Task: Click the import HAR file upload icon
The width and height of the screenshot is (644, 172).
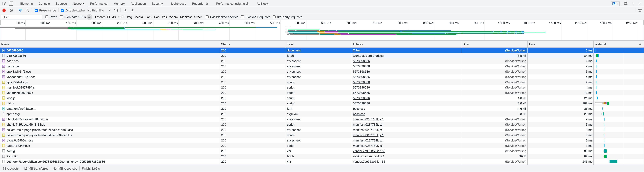Action: 125,10
